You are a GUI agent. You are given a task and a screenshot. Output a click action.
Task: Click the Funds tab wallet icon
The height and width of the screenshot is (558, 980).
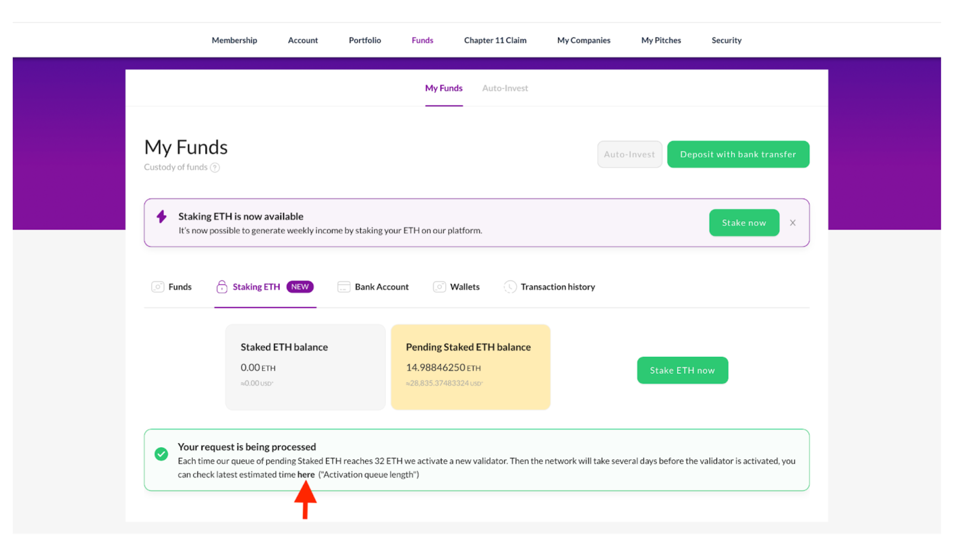point(158,287)
